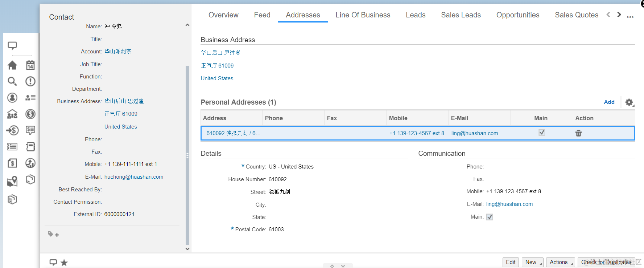
Task: Open the globe chart analysis icon
Action: pos(30,163)
